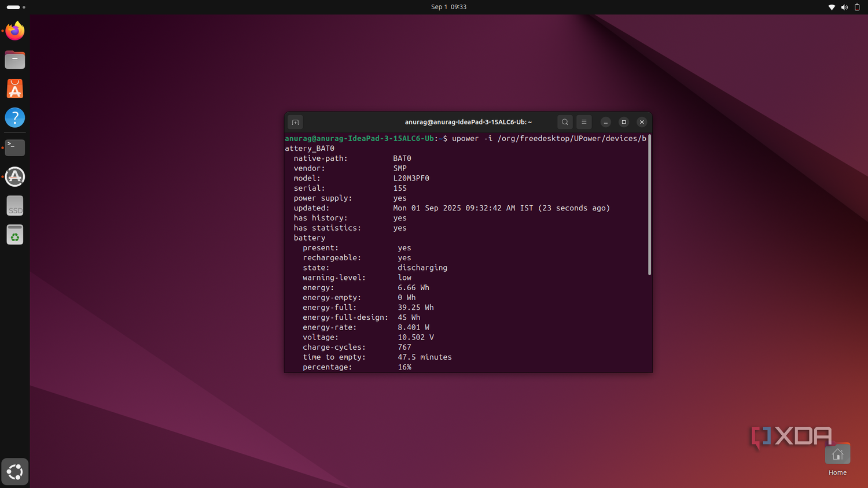Image resolution: width=868 pixels, height=488 pixels.
Task: Click the serial value 155
Action: pyautogui.click(x=400, y=188)
